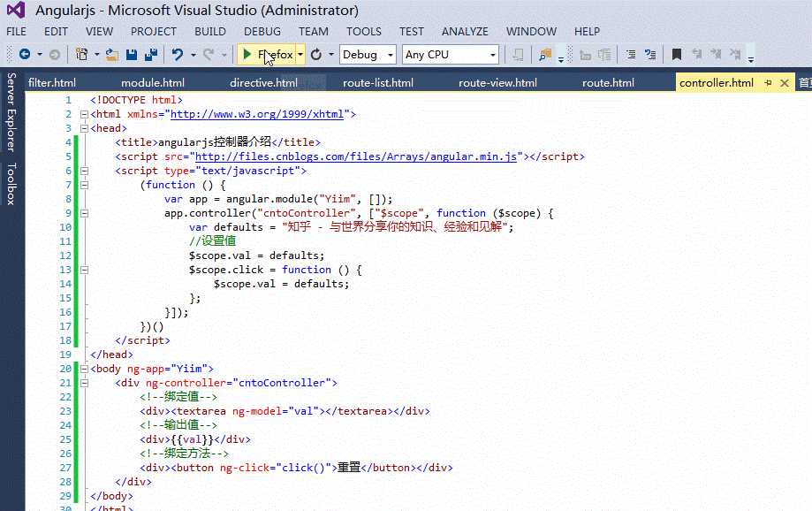
Task: Click the greyed Navigate Forward icon
Action: click(55, 55)
